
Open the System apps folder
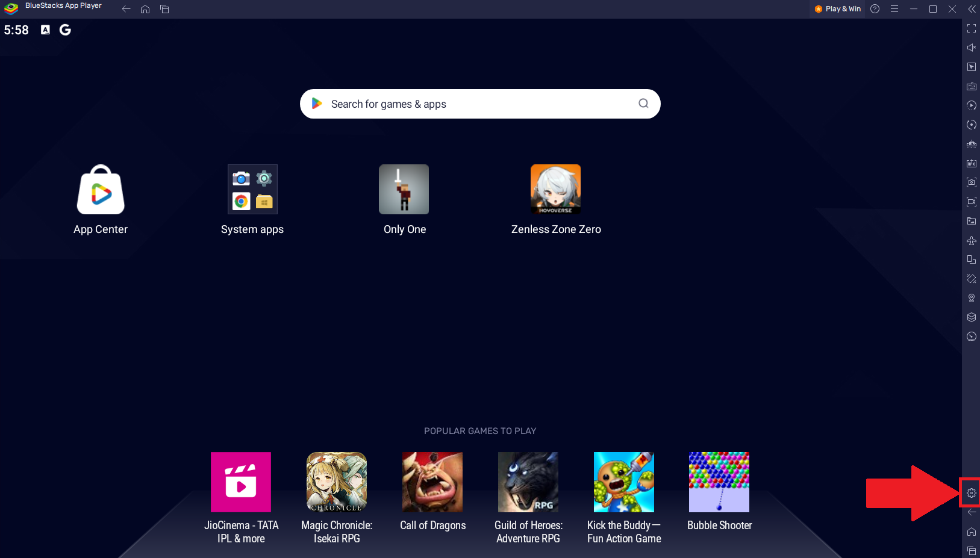(252, 190)
